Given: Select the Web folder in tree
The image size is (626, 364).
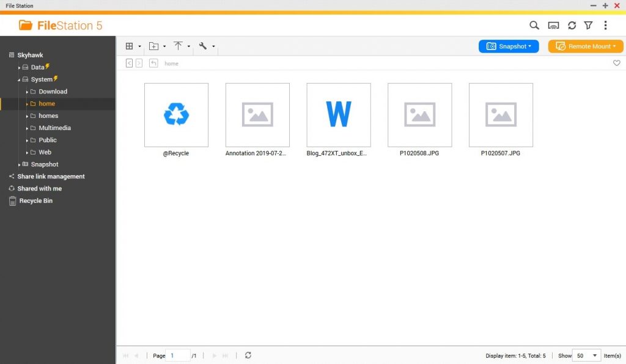Looking at the screenshot, I should click(45, 152).
